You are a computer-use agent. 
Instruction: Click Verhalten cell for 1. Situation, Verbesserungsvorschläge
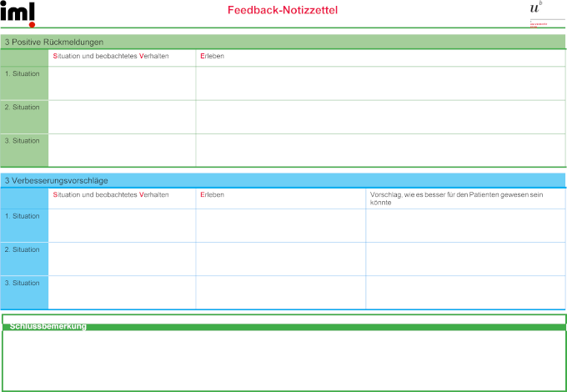[123, 226]
